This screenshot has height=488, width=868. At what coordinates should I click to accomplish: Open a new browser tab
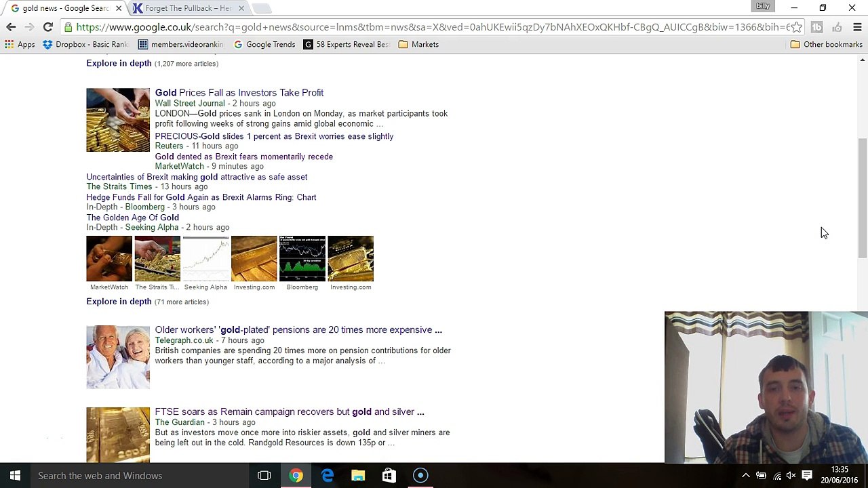click(262, 8)
